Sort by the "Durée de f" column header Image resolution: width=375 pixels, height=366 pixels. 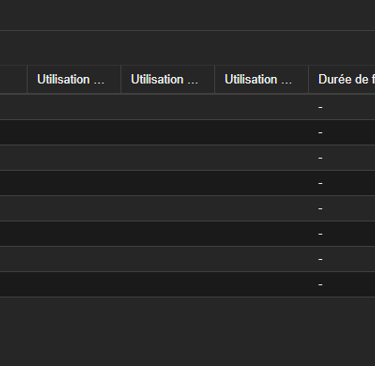point(342,79)
